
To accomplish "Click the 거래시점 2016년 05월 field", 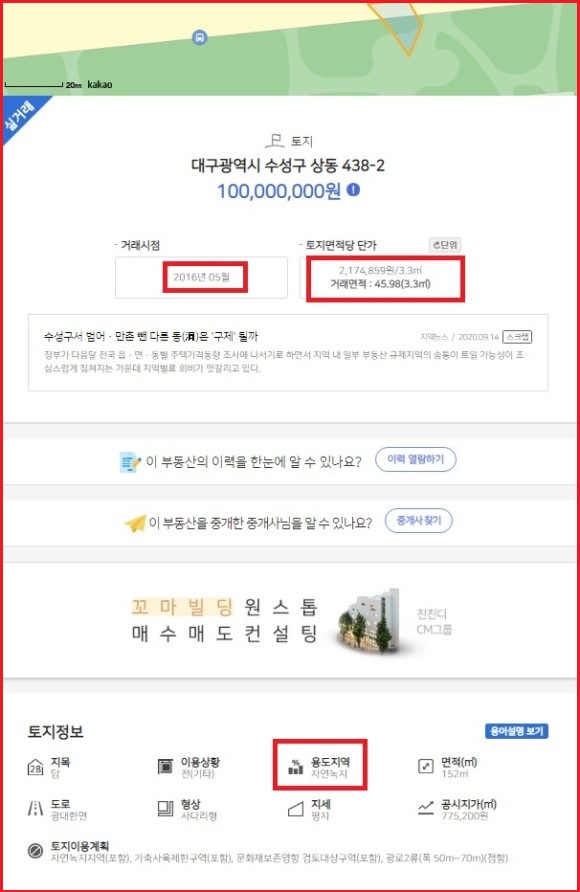I will pos(201,277).
